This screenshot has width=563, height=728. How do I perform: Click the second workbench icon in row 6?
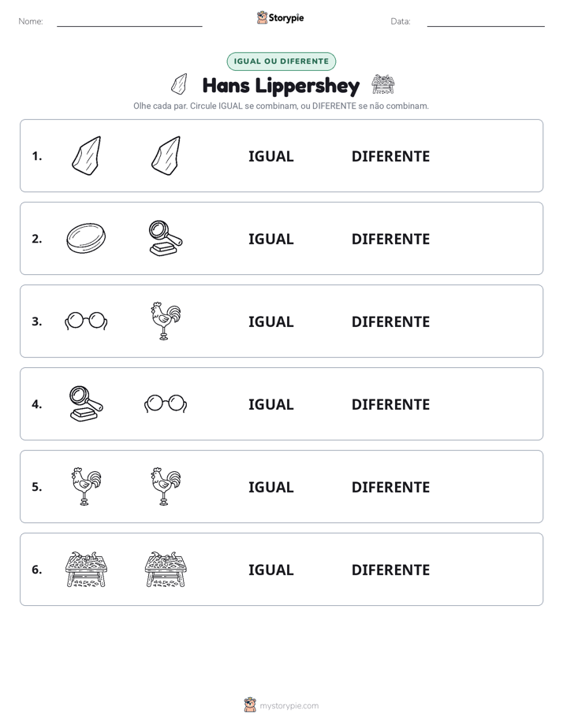point(166,569)
